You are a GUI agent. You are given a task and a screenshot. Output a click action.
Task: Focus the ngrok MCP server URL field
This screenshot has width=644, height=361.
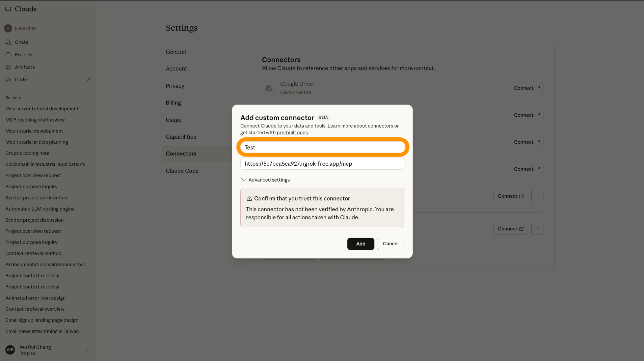click(322, 164)
